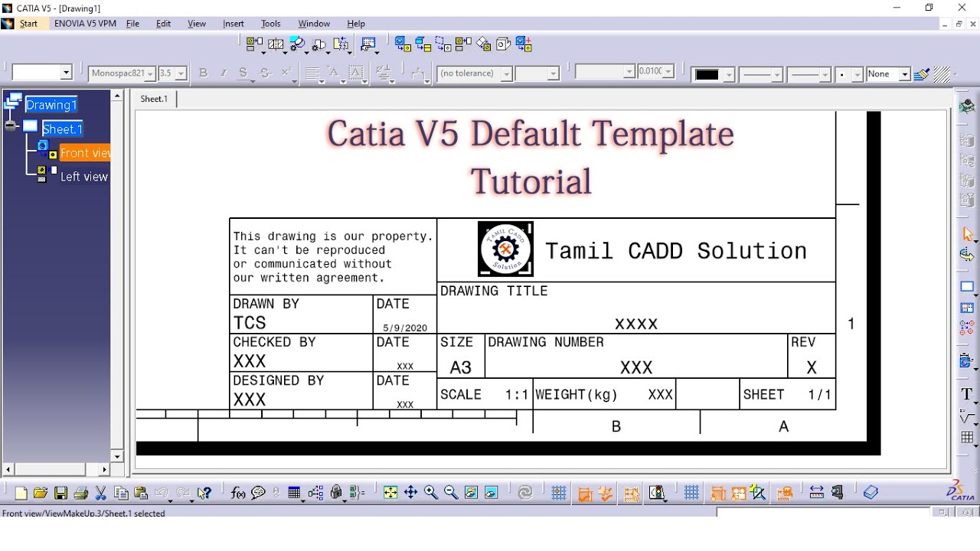
Task: Open the Formula f(x) tool
Action: tap(238, 493)
